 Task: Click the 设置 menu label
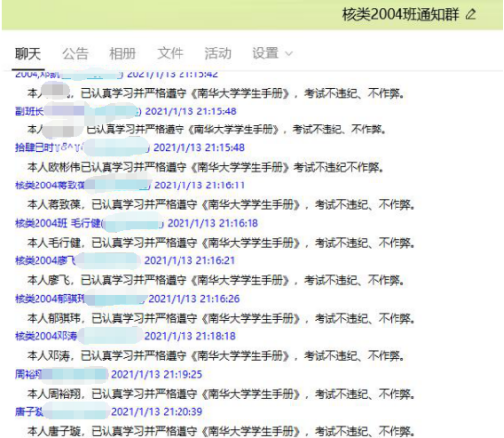(x=265, y=53)
